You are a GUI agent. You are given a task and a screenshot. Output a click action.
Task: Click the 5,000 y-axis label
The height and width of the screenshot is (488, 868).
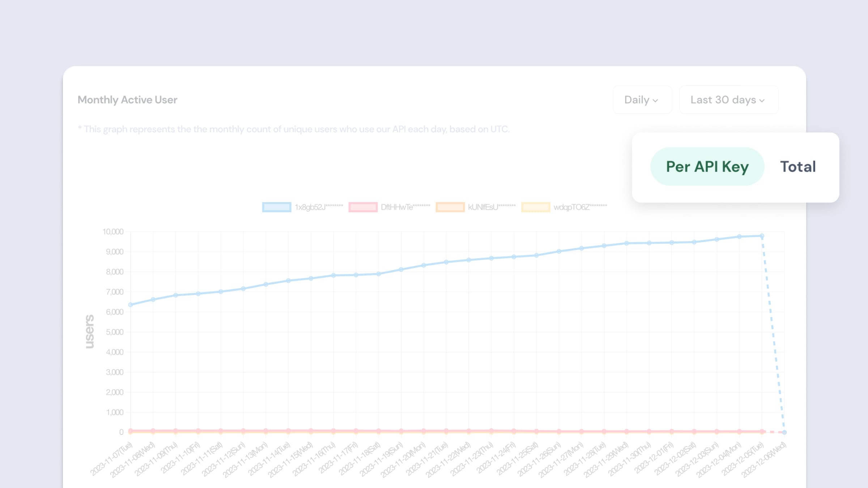click(x=115, y=332)
